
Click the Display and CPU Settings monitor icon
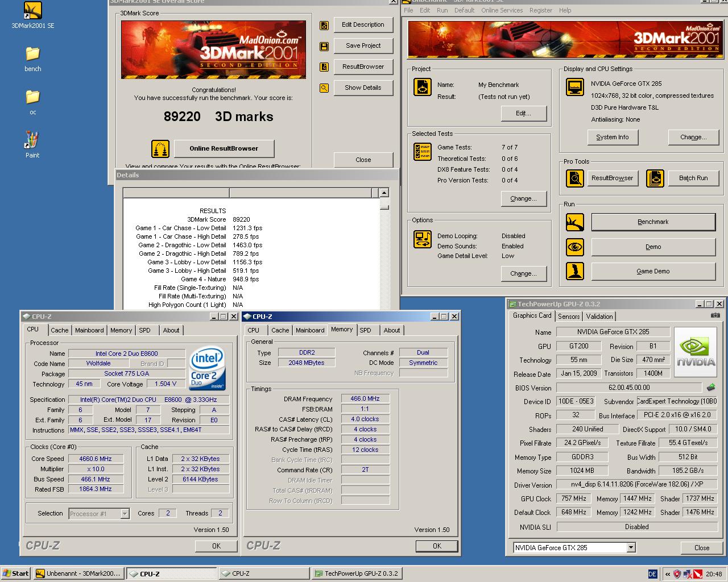point(575,87)
